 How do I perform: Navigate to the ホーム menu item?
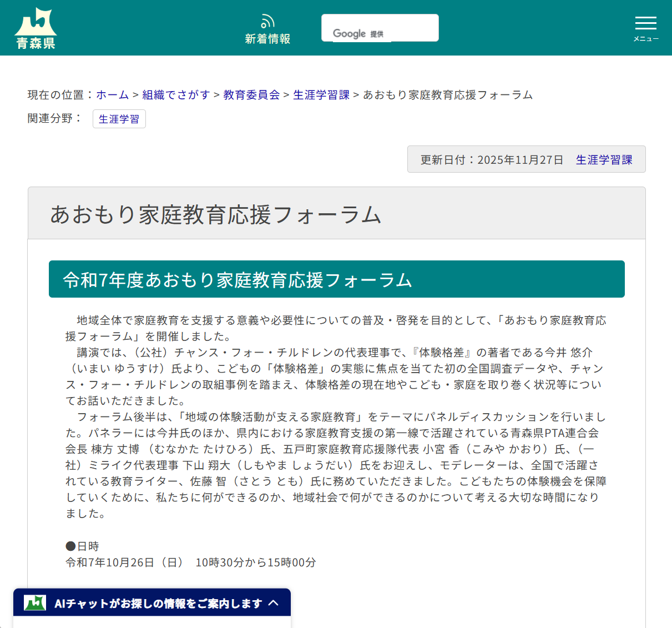(113, 95)
